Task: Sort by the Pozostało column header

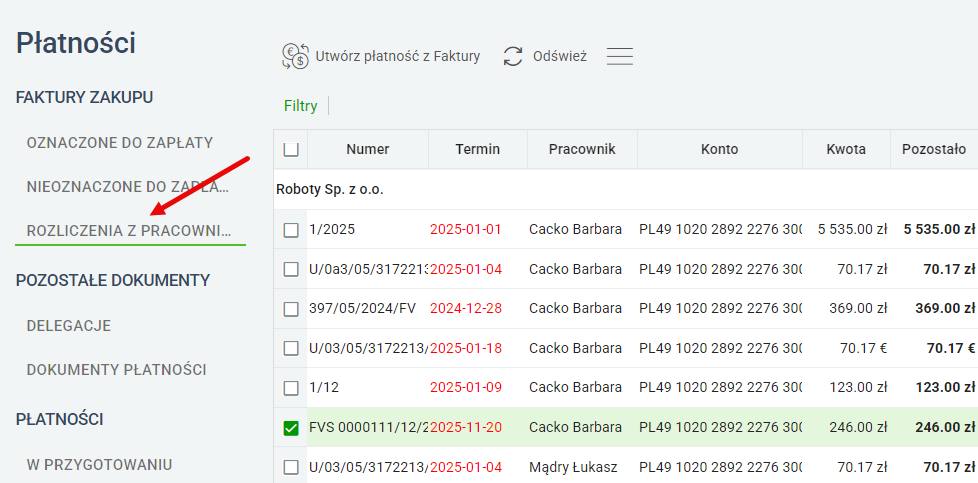Action: point(934,149)
